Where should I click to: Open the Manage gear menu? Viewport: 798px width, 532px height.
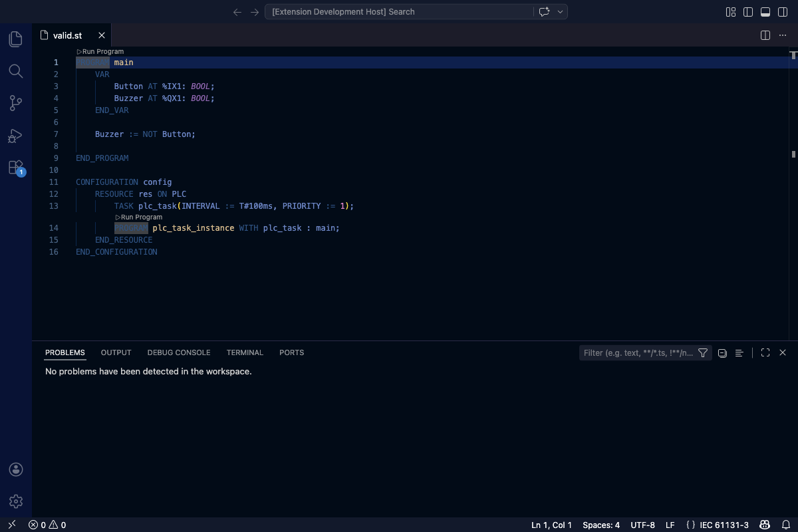coord(16,501)
